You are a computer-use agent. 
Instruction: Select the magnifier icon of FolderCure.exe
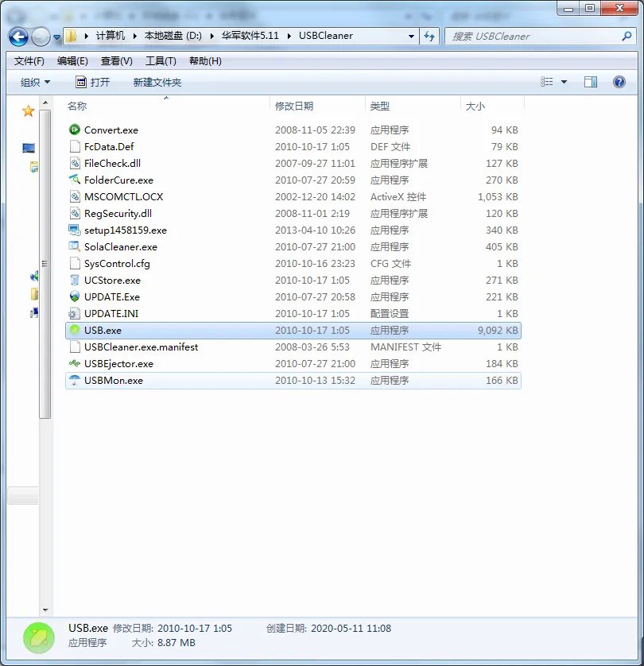[76, 180]
